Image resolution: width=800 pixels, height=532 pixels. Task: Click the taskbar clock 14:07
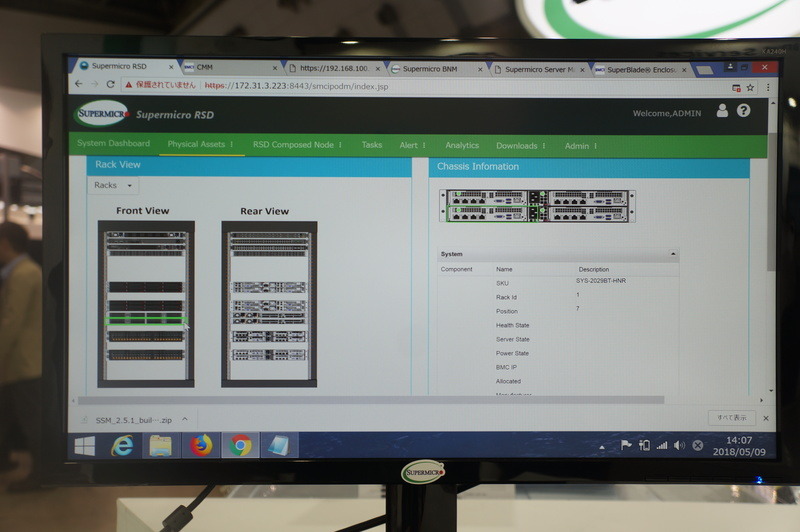tap(739, 440)
